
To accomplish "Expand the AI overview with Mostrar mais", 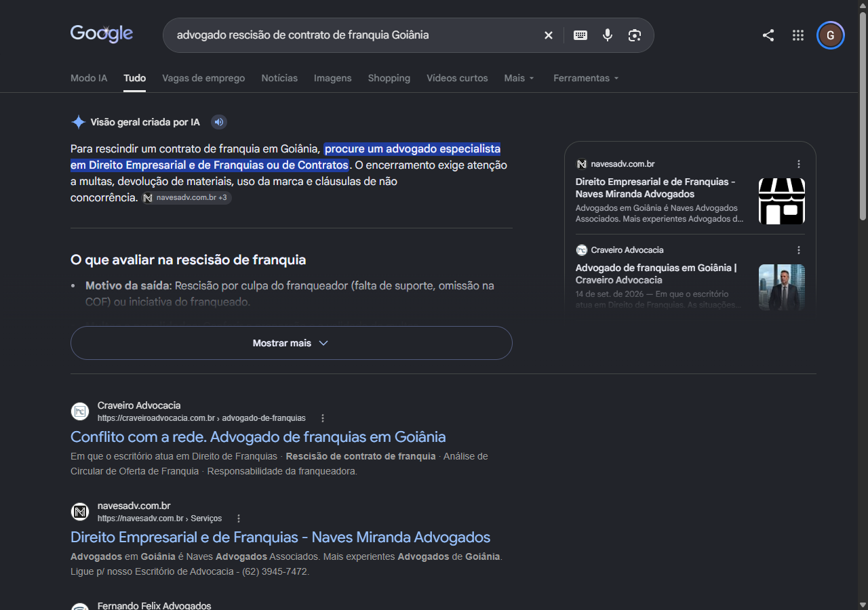I will click(x=292, y=343).
